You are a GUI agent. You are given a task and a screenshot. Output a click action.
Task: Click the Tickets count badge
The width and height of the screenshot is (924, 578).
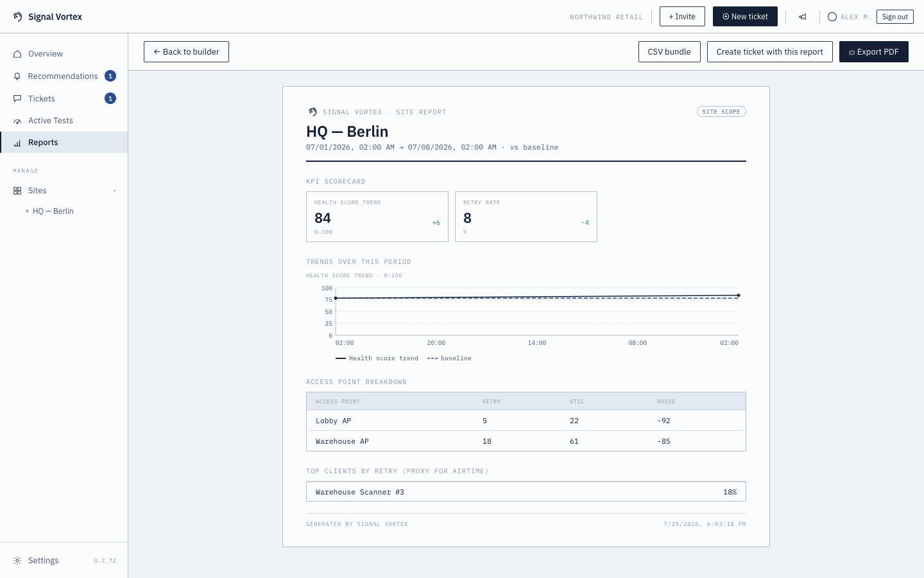pos(110,98)
